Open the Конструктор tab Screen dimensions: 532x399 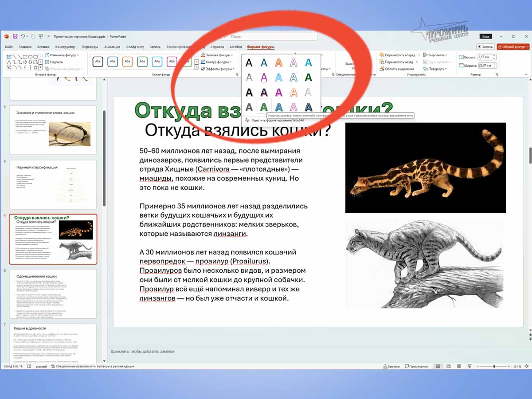(x=65, y=47)
